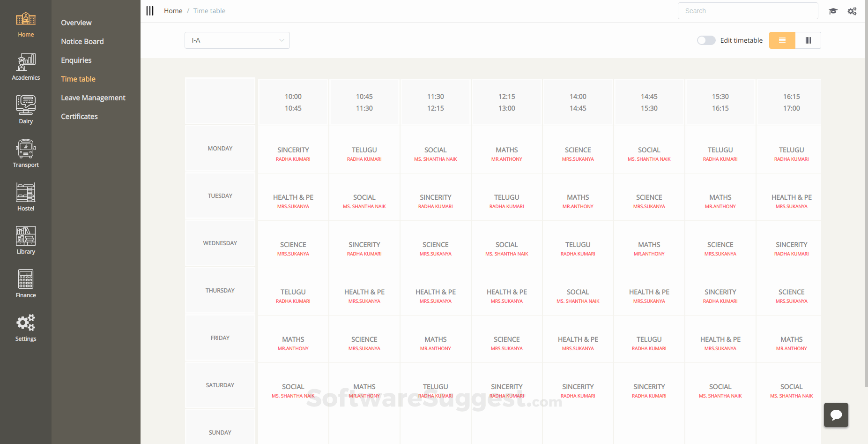
Task: Open Thursday 10:00 TELUGU period
Action: (x=293, y=292)
